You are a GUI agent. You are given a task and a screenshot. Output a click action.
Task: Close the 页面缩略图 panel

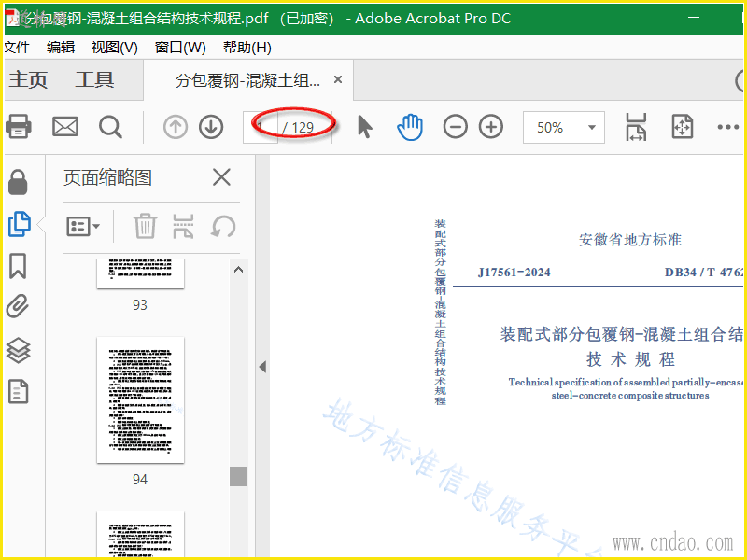221,177
